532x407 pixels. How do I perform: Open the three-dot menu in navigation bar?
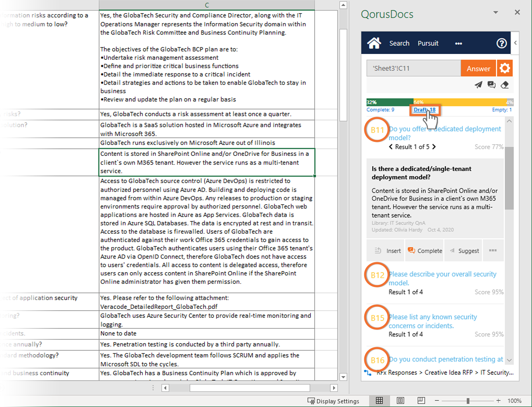pos(458,43)
